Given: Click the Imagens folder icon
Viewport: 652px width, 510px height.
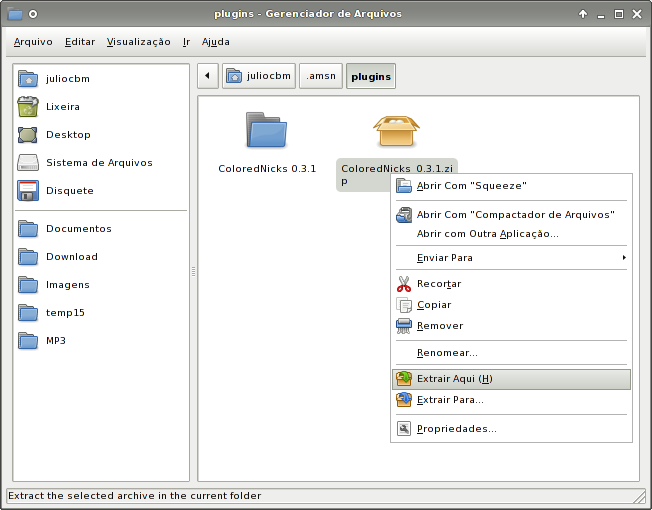Looking at the screenshot, I should (x=28, y=285).
